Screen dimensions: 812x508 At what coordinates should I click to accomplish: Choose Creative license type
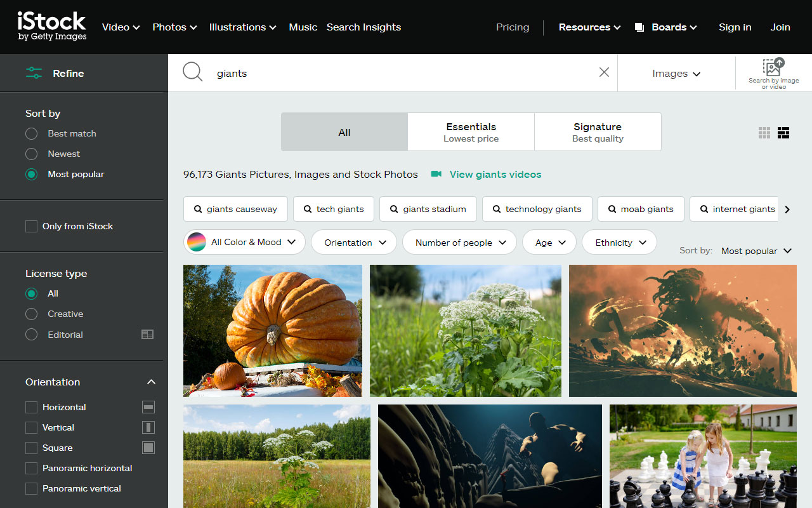coord(31,314)
